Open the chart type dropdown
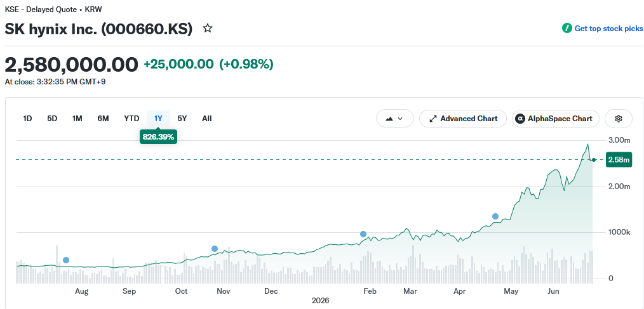Image resolution: width=644 pixels, height=309 pixels. tap(394, 119)
